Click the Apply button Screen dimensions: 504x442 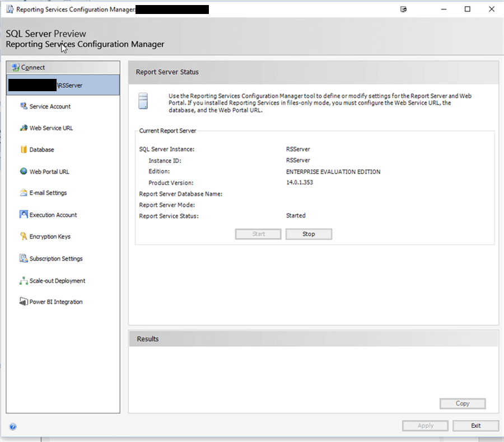click(x=425, y=426)
